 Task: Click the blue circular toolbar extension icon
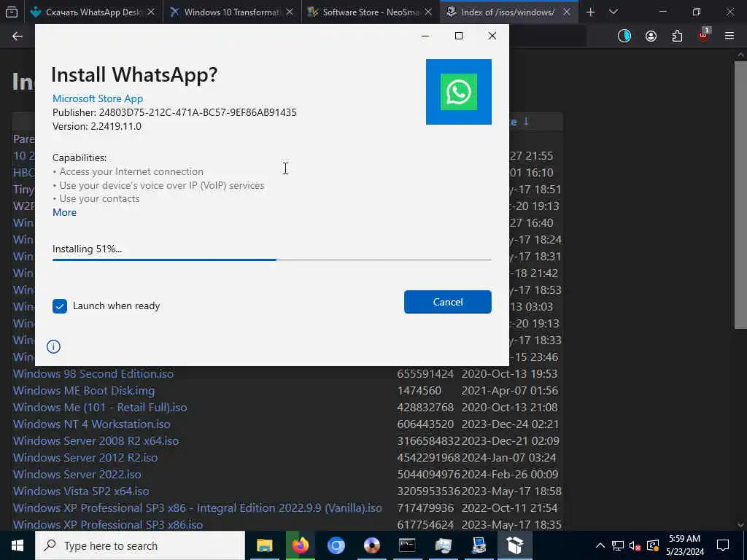pyautogui.click(x=624, y=36)
